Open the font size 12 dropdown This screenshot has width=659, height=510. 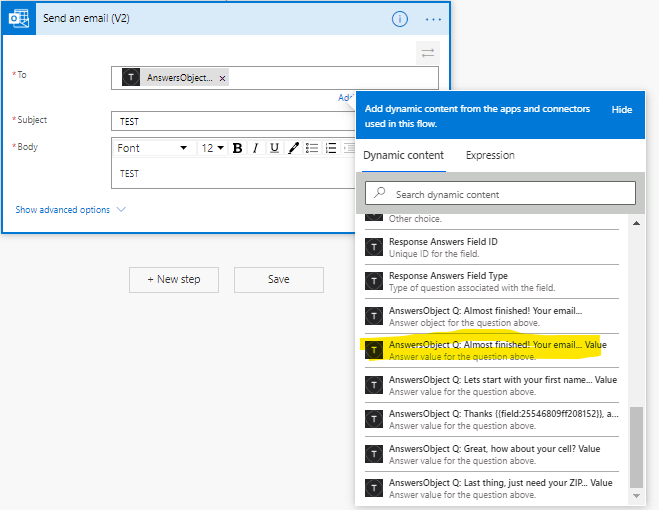[212, 148]
